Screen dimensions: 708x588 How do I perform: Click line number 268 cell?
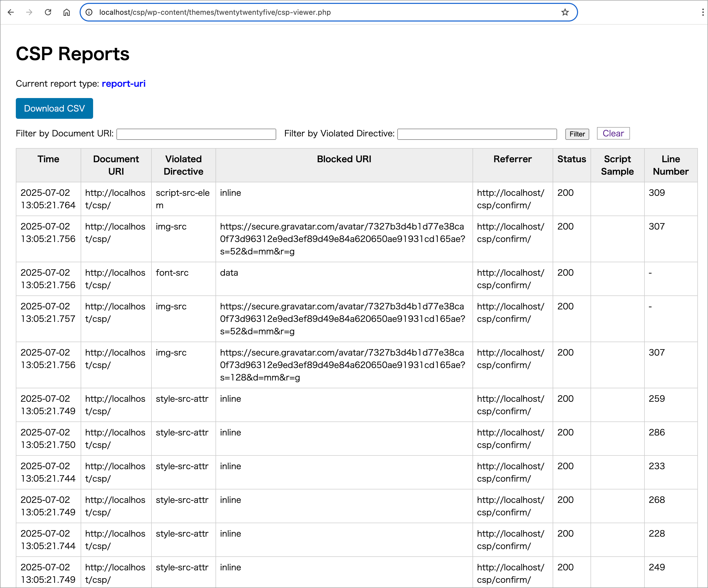[671, 506]
